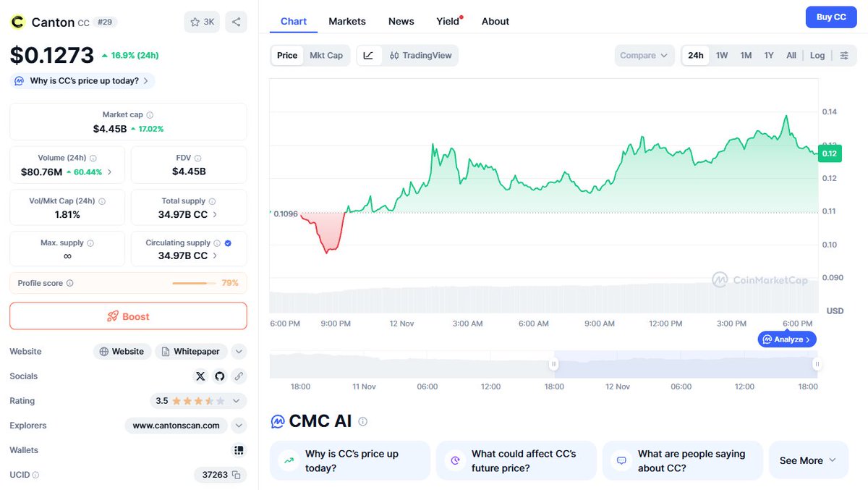This screenshot has height=490, width=868.
Task: Click CMC AI info icon
Action: coord(362,421)
